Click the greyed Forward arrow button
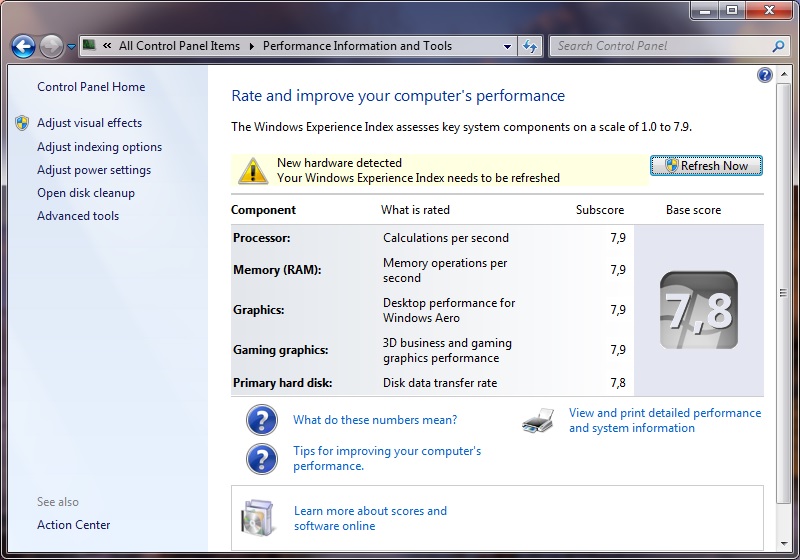The image size is (800, 560). click(51, 46)
